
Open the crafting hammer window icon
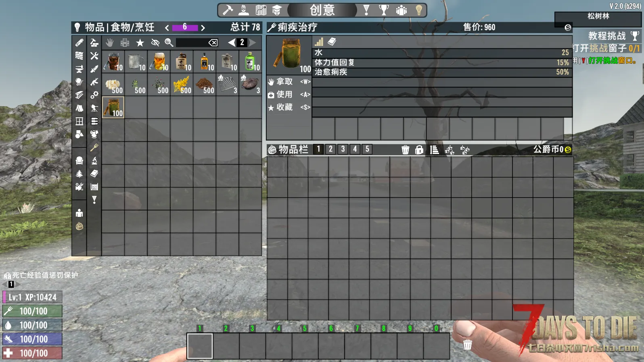(228, 10)
